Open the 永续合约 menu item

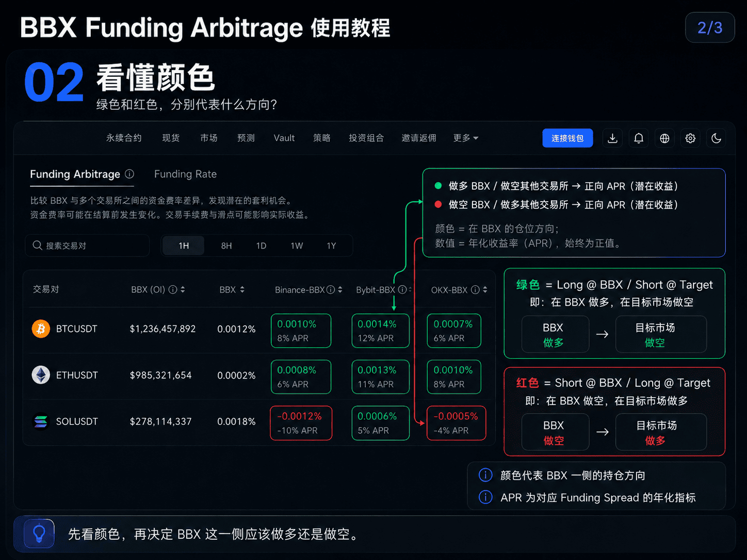(124, 138)
